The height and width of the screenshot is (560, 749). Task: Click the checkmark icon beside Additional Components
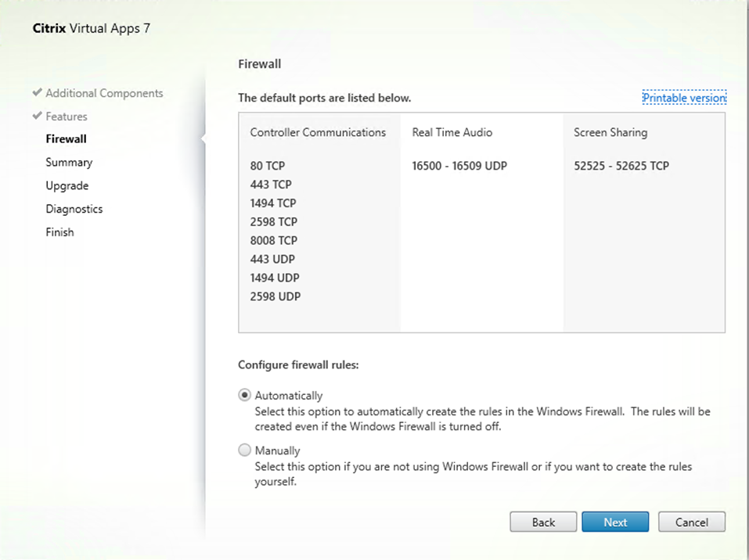[37, 92]
